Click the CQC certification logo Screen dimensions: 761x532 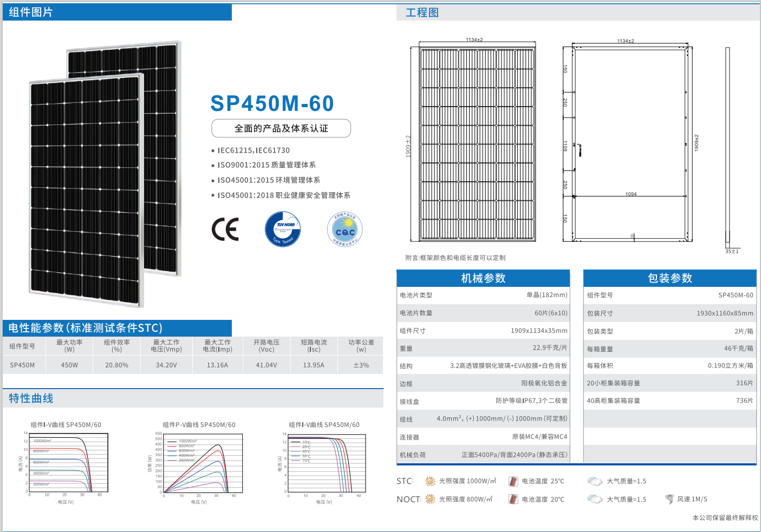tap(345, 229)
